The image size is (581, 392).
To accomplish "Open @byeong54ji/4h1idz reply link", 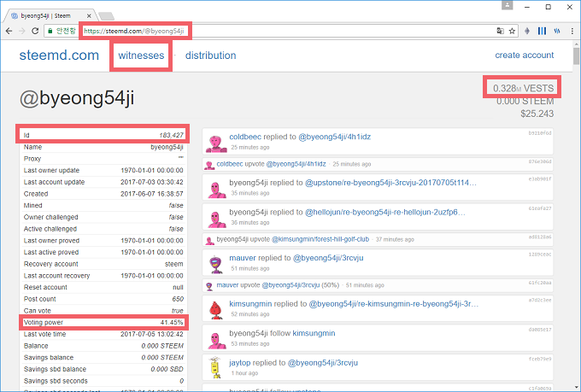I will [335, 137].
